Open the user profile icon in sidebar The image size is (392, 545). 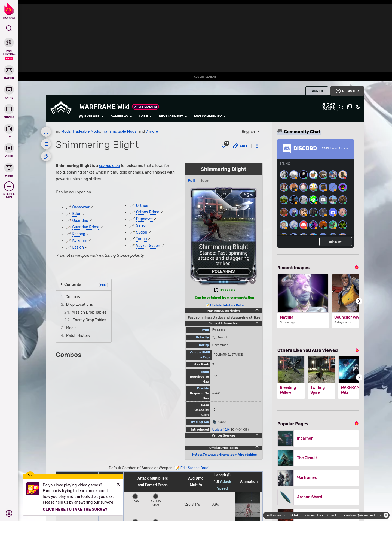[9, 513]
